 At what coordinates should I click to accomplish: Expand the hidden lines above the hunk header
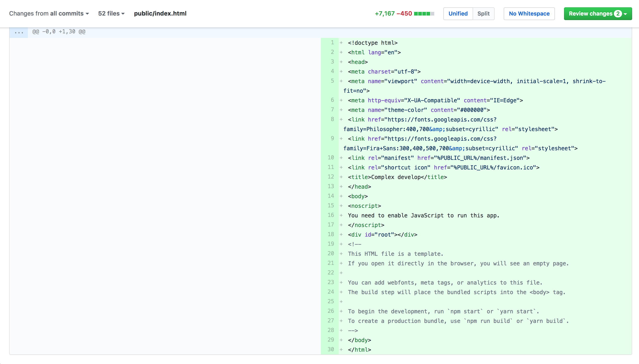[x=19, y=32]
